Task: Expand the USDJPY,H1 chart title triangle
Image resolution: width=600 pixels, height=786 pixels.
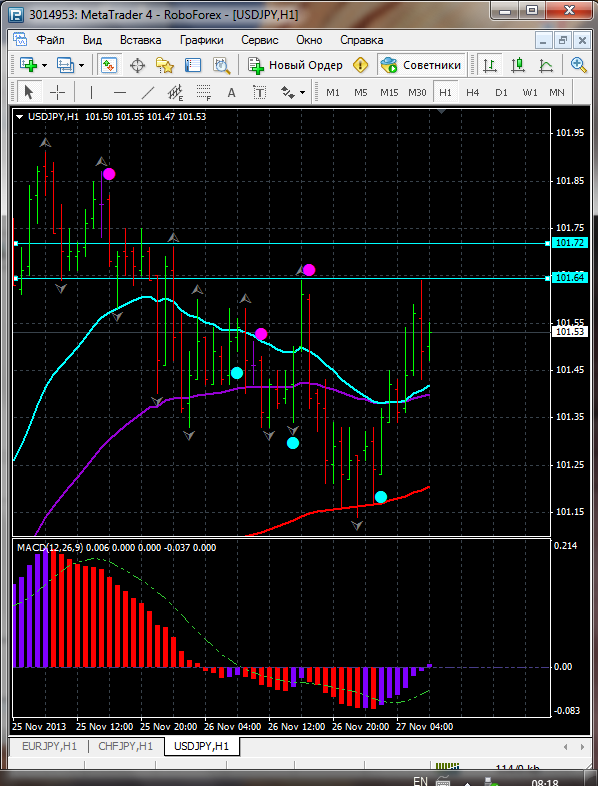Action: 21,117
